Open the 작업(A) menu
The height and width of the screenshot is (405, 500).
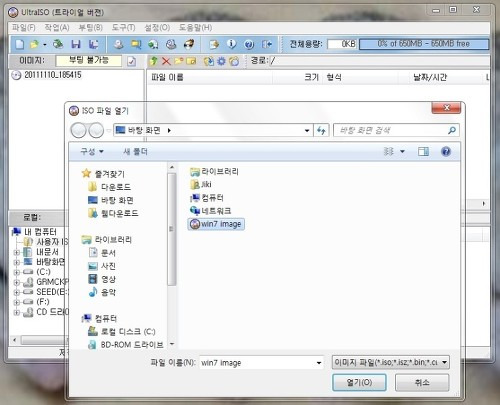[57, 28]
